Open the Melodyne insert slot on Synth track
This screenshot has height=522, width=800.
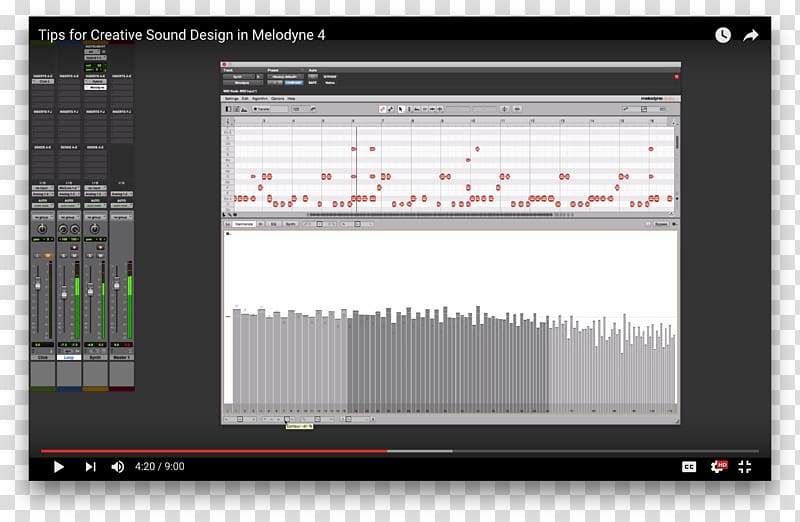[95, 87]
